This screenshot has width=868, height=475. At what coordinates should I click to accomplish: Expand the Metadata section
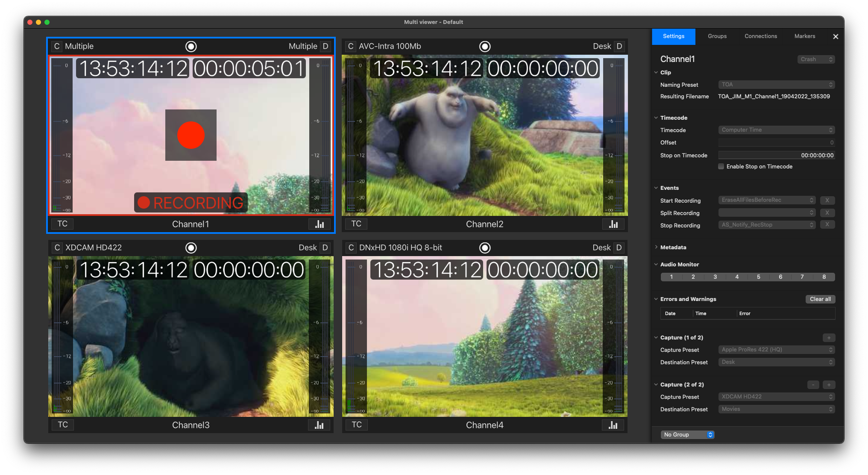coord(656,247)
